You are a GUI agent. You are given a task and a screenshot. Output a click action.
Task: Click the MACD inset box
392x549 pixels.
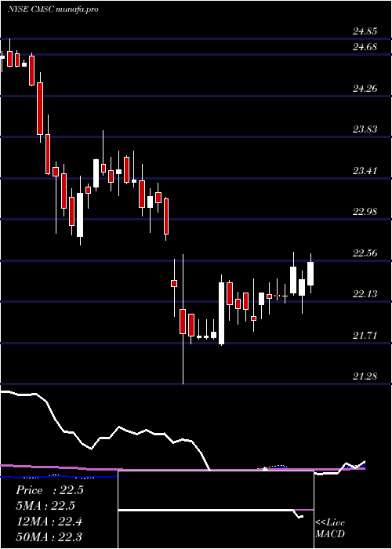[x=216, y=510]
